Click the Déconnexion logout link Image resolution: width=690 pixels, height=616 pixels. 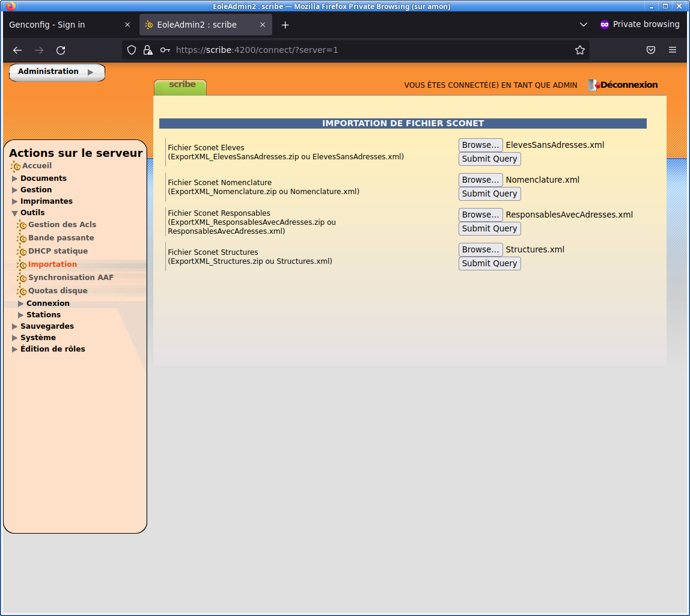click(628, 85)
